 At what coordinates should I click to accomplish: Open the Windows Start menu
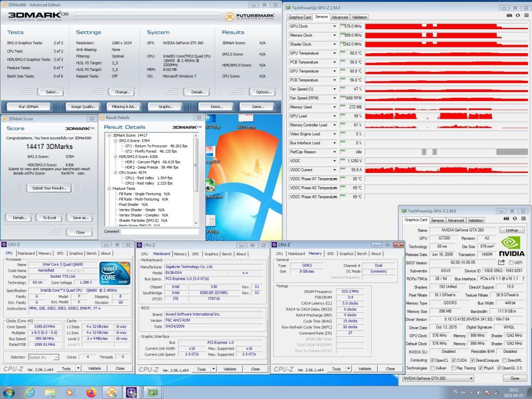(9, 393)
